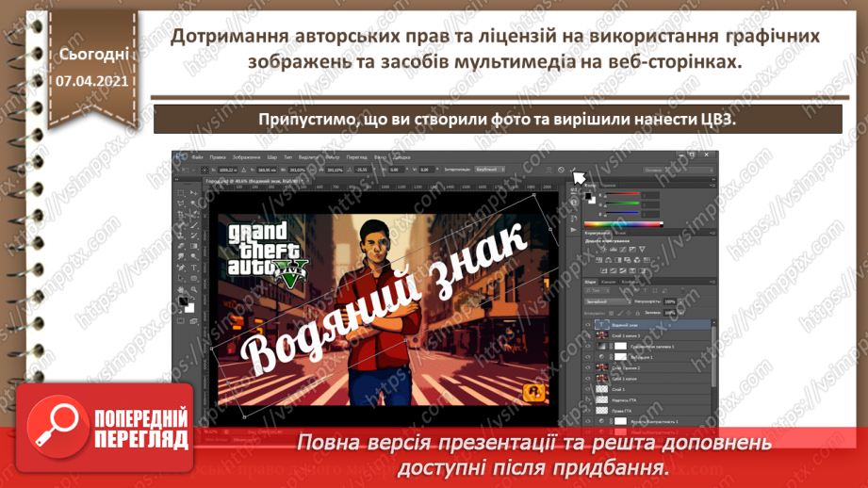
Task: Open the Actions panel play icon
Action: coord(574,230)
